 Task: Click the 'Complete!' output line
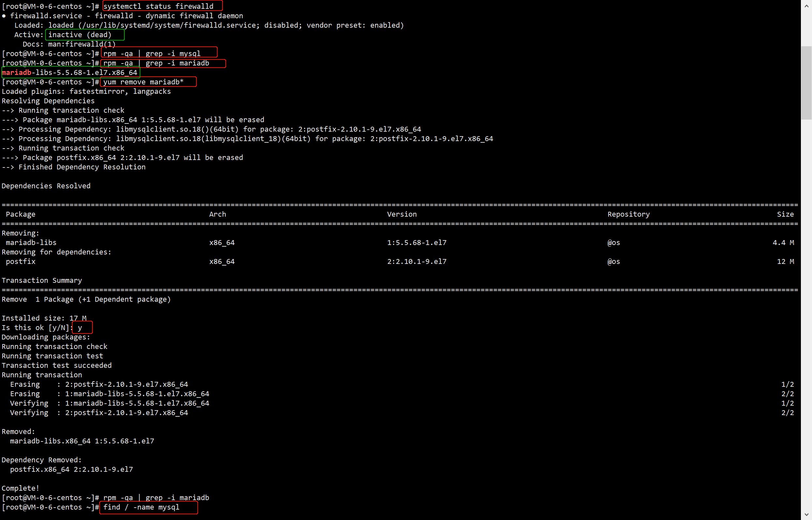(20, 488)
